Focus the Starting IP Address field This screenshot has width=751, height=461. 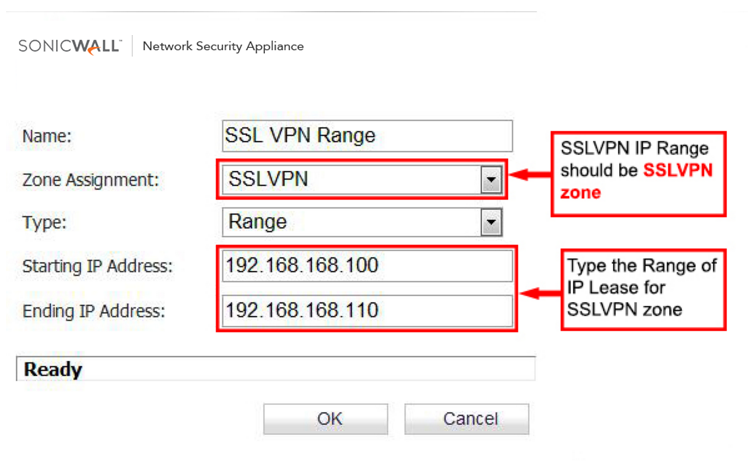click(x=366, y=266)
